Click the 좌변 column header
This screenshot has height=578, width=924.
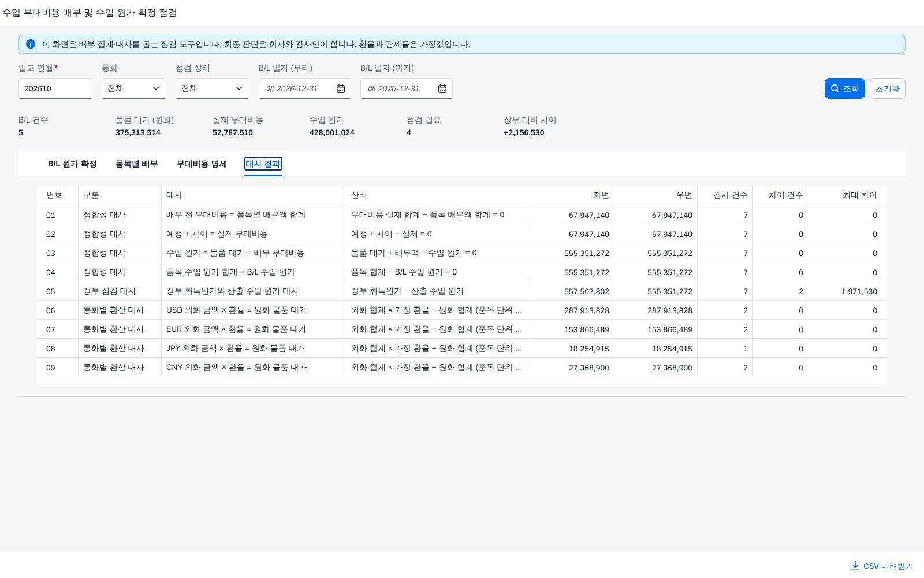[573, 195]
